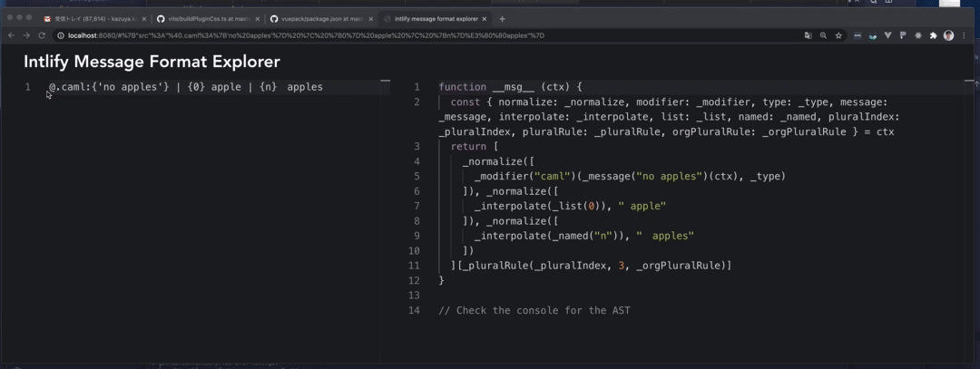Viewport: 980px width, 369px height.
Task: Reload the page with the refresh icon
Action: pos(42,35)
